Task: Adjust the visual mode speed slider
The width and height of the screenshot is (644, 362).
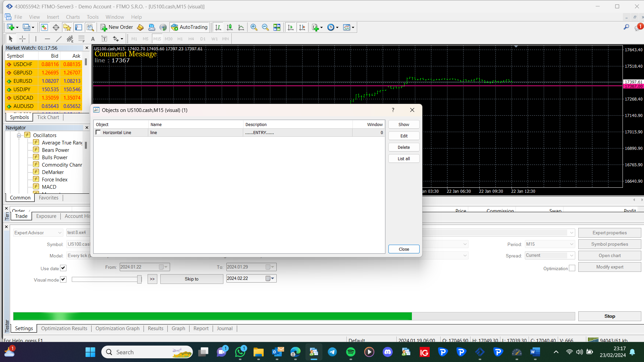Action: (x=139, y=279)
